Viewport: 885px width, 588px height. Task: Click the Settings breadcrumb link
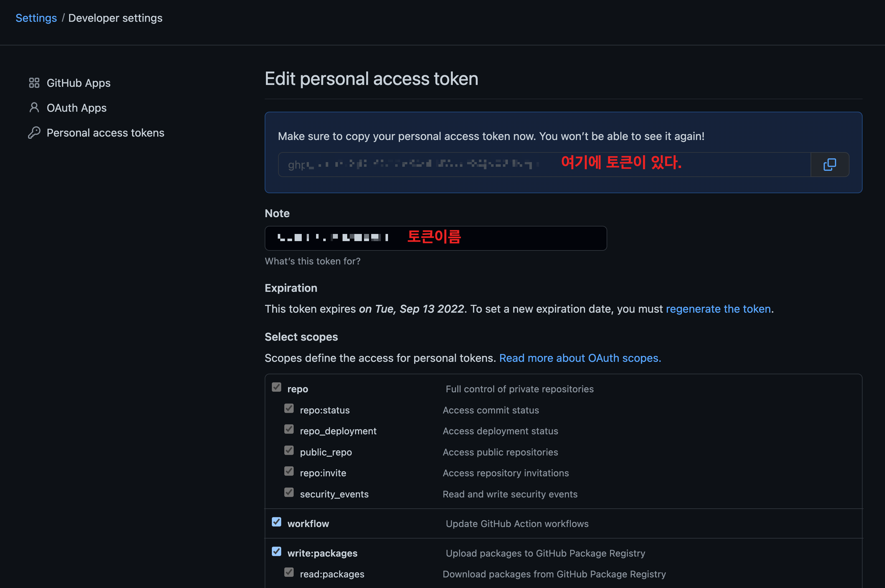pyautogui.click(x=36, y=18)
